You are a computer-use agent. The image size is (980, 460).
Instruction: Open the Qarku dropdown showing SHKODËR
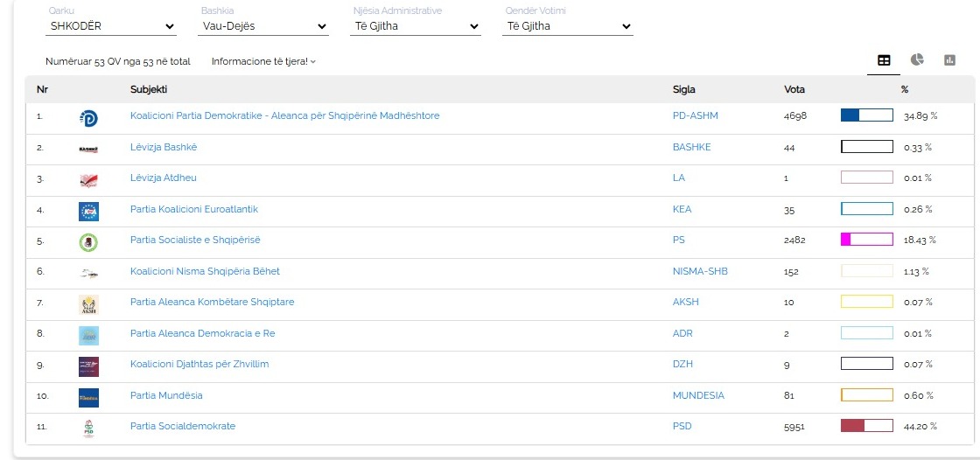click(x=111, y=26)
